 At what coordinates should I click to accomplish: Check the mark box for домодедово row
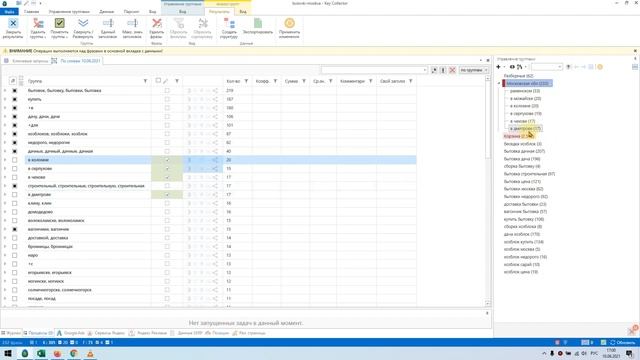[167, 212]
